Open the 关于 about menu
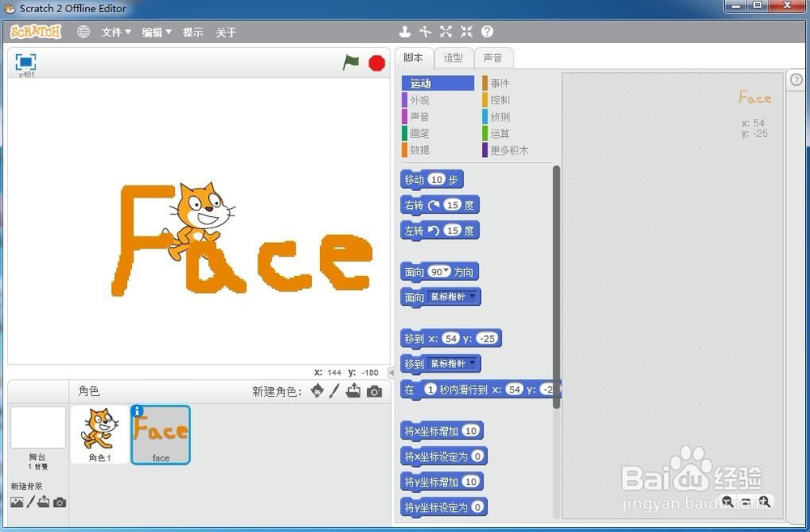810x532 pixels. point(226,32)
